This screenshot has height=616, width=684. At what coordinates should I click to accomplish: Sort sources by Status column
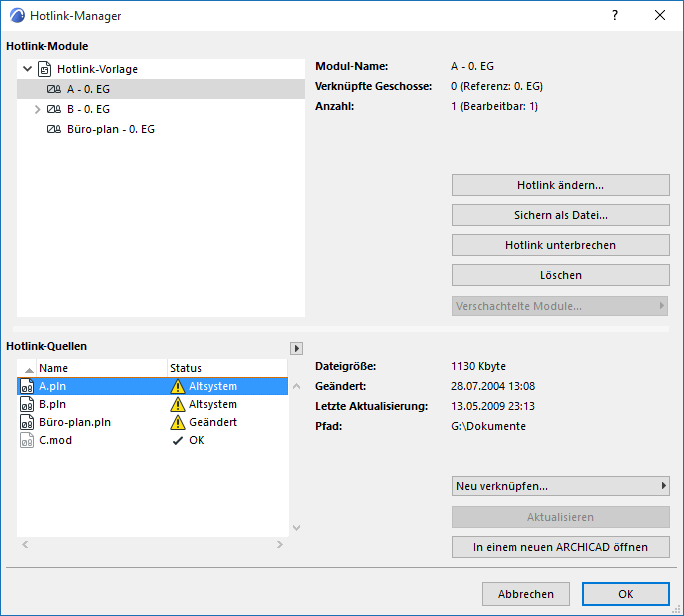[227, 368]
